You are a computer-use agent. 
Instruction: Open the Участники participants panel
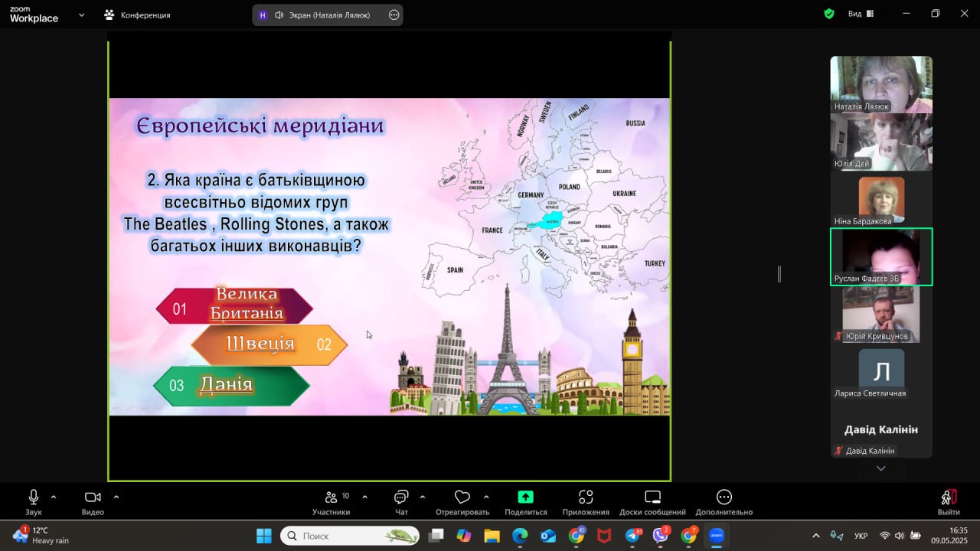[x=331, y=502]
